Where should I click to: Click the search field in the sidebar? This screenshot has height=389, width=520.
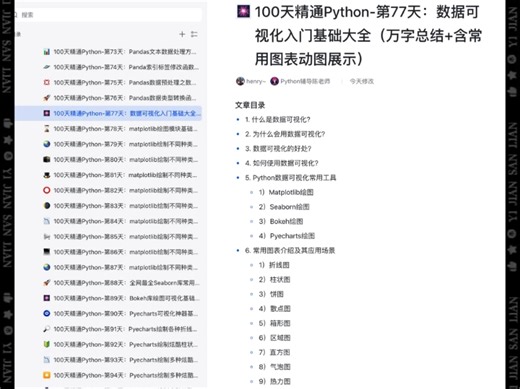point(108,15)
